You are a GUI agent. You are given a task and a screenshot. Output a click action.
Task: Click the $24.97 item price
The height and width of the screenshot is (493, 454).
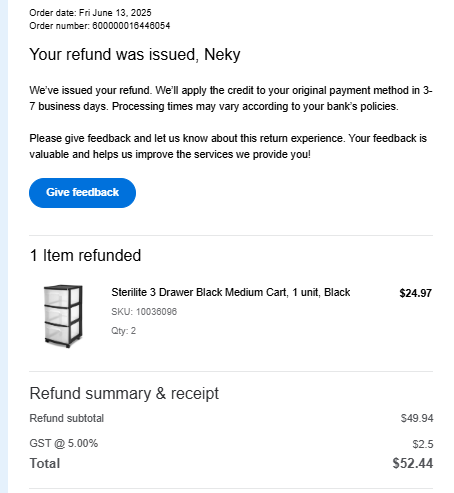(x=415, y=293)
